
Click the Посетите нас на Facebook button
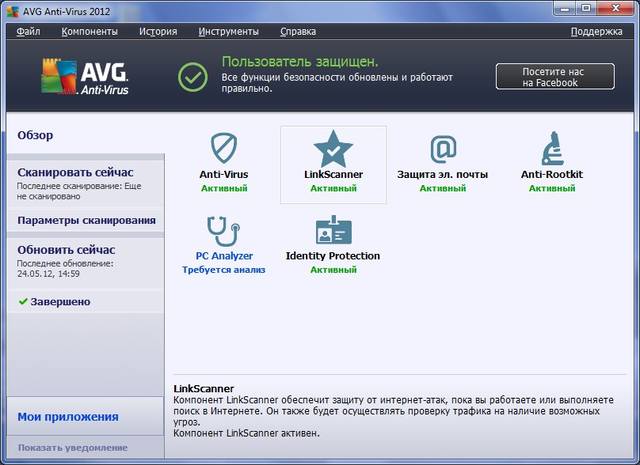pyautogui.click(x=555, y=76)
